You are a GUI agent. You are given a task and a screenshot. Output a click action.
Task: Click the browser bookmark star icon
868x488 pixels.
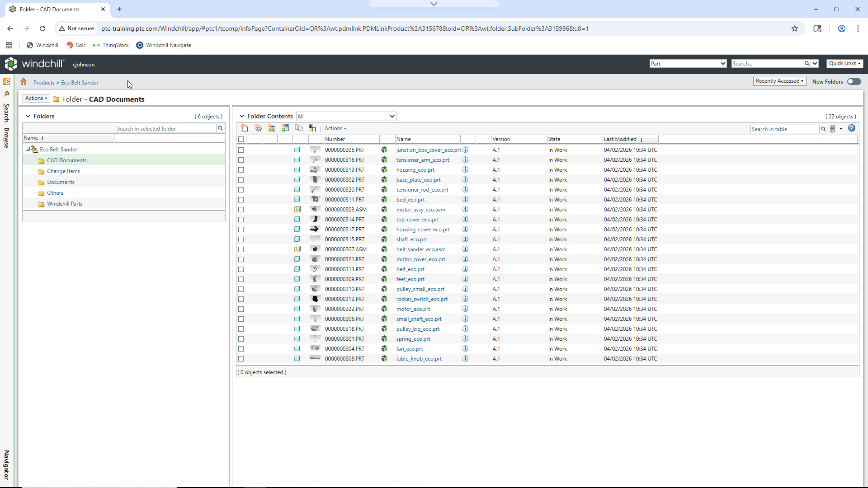[x=795, y=28]
